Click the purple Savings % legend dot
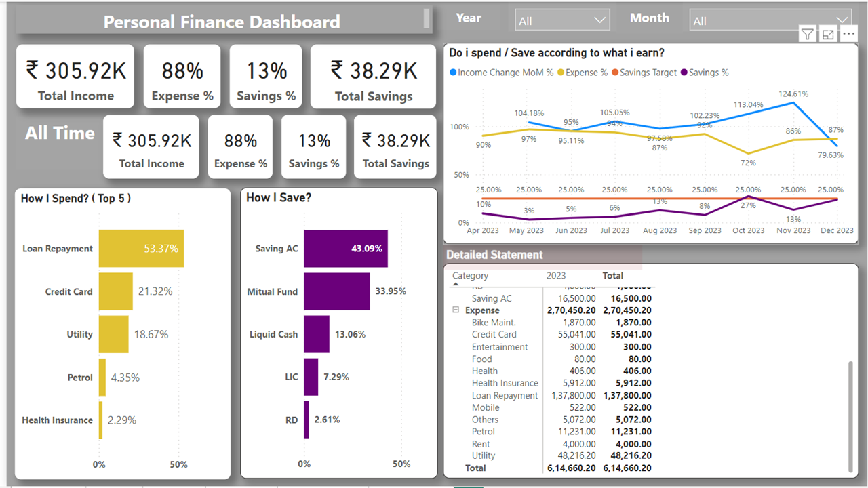Image resolution: width=868 pixels, height=488 pixels. point(684,73)
